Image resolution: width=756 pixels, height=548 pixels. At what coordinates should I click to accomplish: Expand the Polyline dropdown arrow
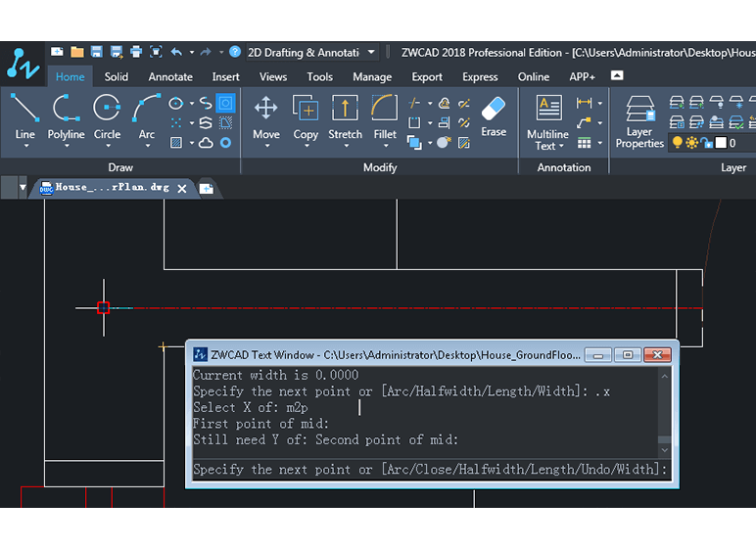click(x=67, y=146)
